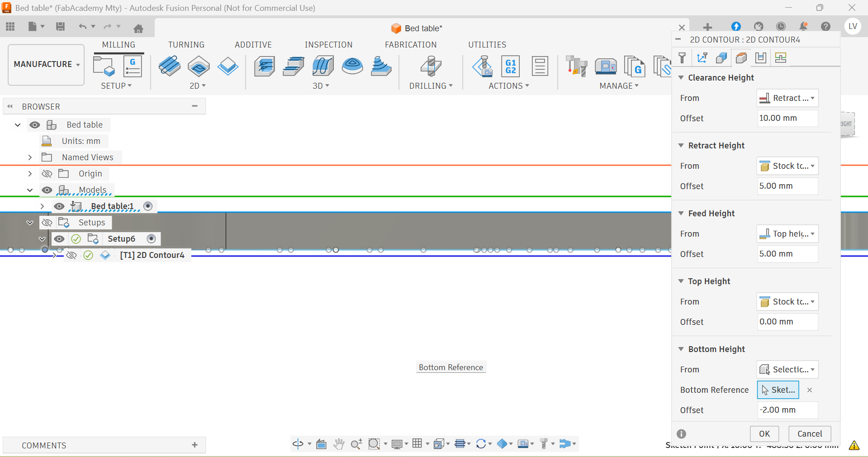Activate the Bed table:1 radio button
This screenshot has height=457, width=868.
pos(148,206)
